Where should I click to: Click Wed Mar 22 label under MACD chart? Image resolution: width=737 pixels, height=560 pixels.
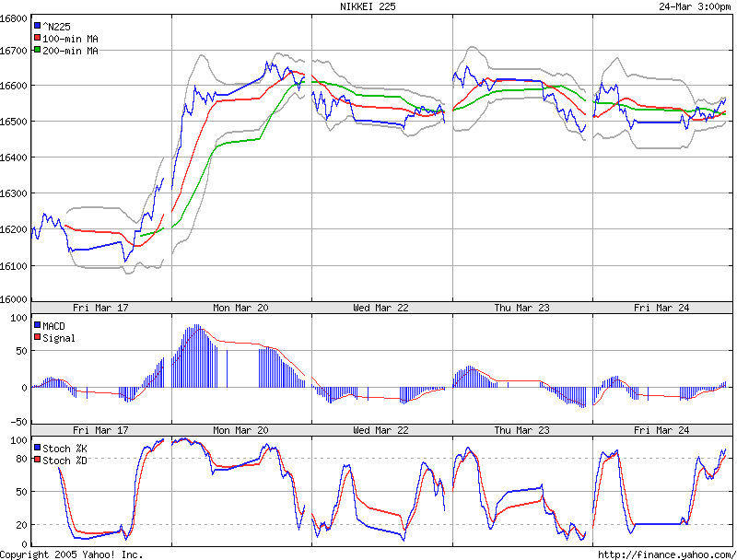click(x=380, y=430)
